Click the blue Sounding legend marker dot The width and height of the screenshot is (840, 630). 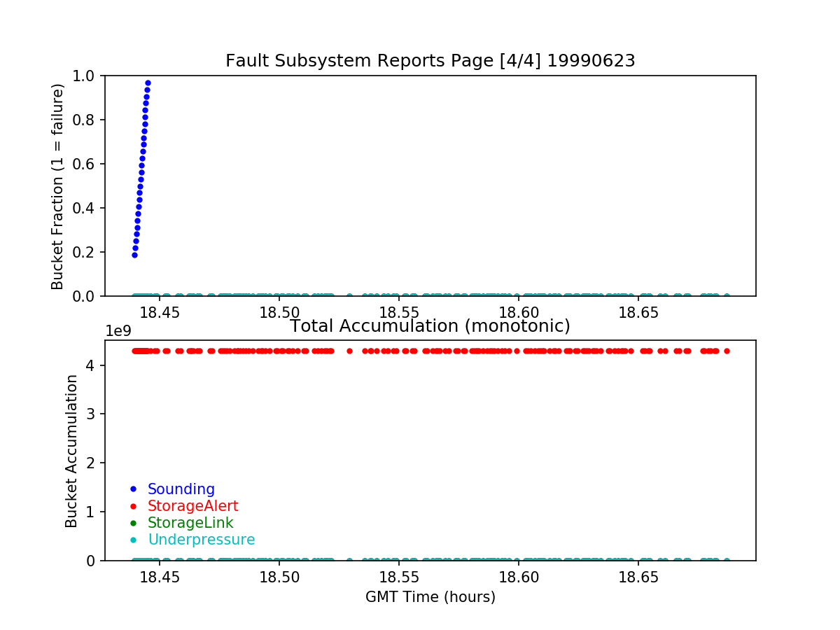pyautogui.click(x=133, y=489)
